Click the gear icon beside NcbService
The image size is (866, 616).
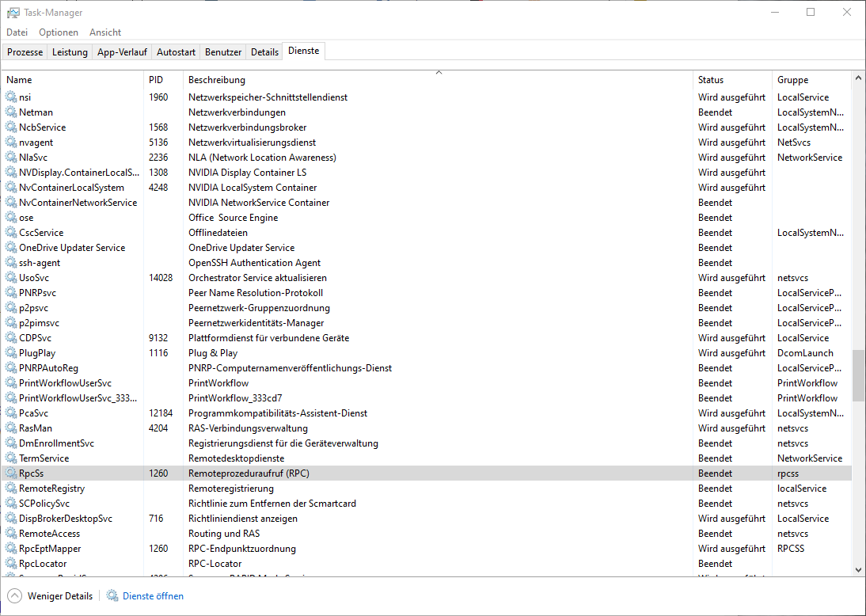pyautogui.click(x=11, y=127)
